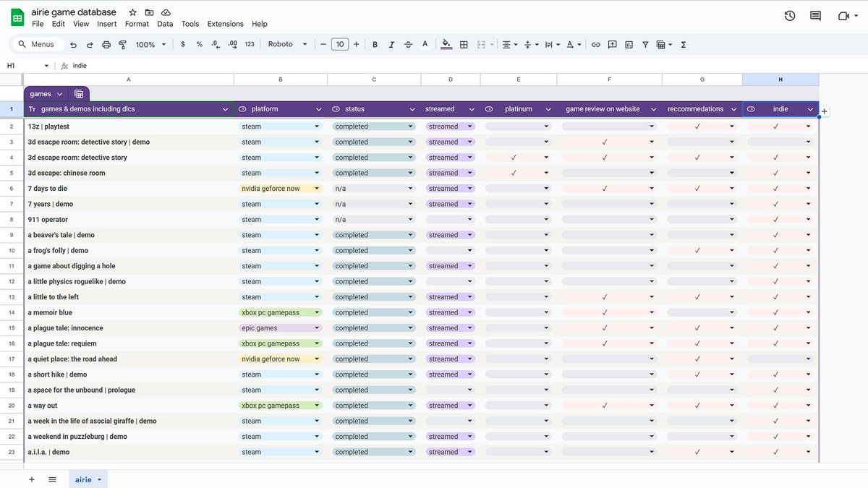Screen dimensions: 868x488
Task: Add a new sheet with plus icon
Action: coord(31,479)
